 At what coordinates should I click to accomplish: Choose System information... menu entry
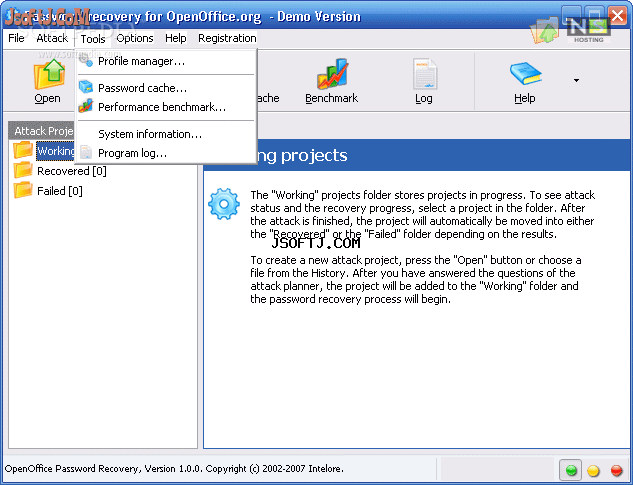(166, 134)
